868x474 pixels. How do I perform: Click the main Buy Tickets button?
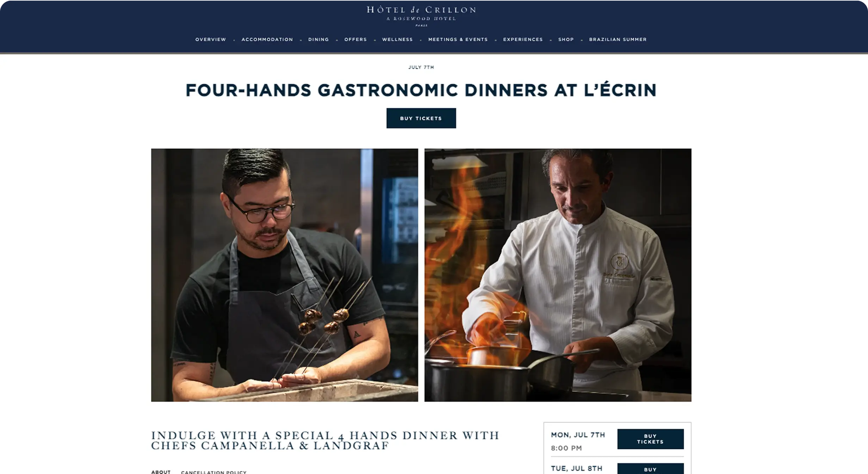point(421,118)
